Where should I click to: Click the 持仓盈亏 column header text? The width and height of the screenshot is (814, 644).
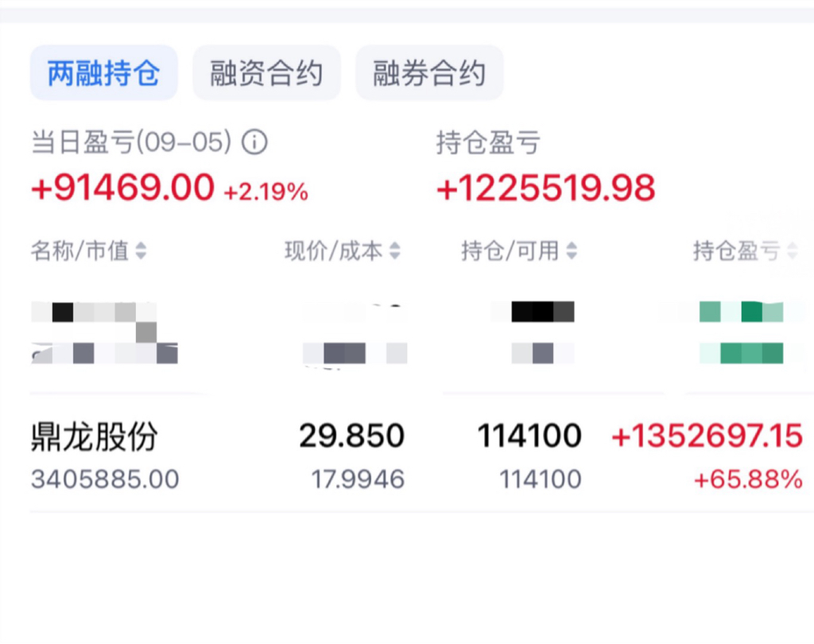click(735, 252)
